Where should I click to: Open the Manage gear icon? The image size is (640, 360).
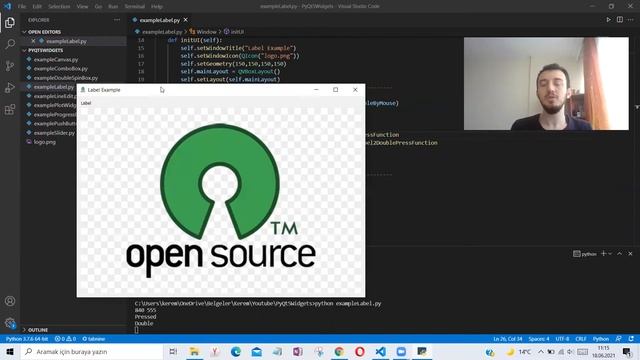pos(10,323)
